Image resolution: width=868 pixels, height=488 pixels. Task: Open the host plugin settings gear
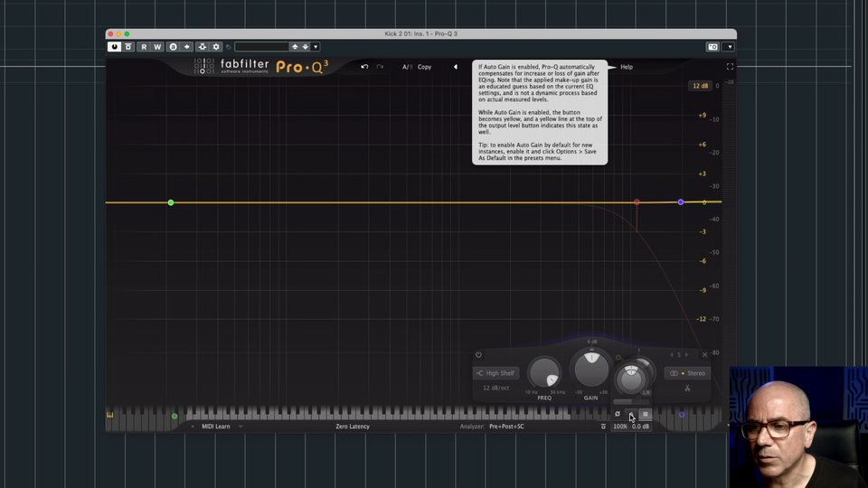(216, 47)
